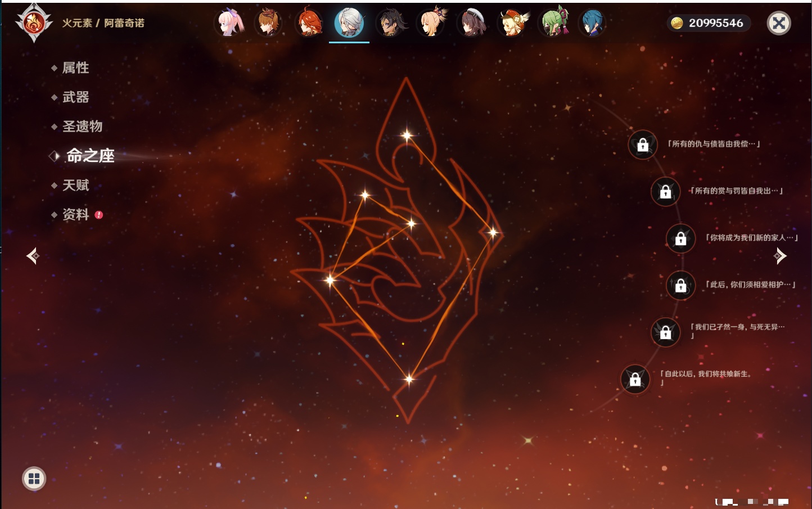Select the dark-haired character portrait
812x509 pixels.
click(x=390, y=23)
